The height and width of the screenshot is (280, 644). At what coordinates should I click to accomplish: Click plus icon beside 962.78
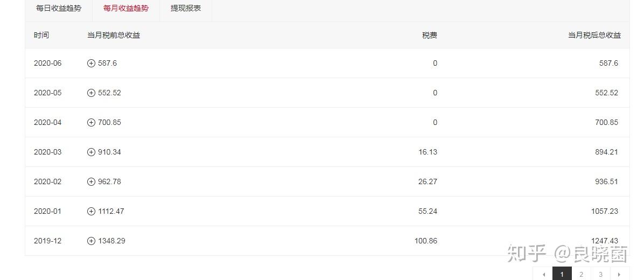(x=91, y=181)
